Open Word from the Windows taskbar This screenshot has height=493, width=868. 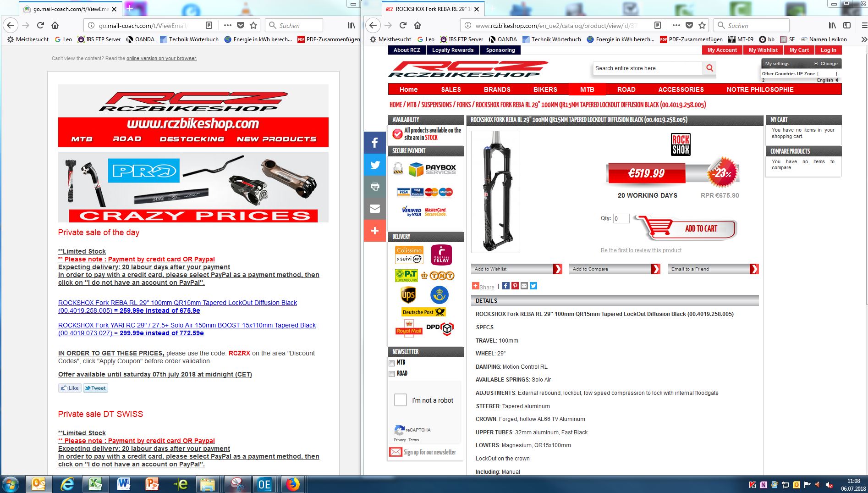[124, 484]
